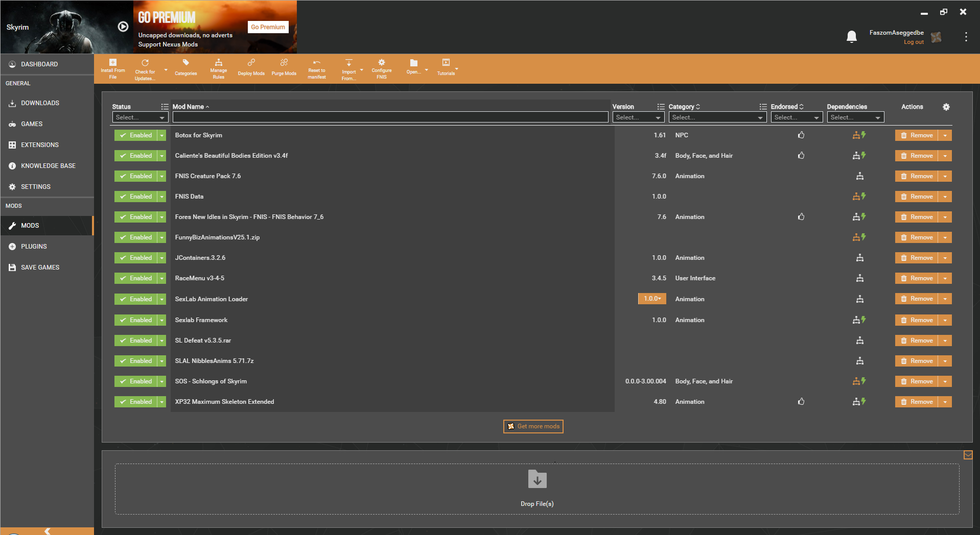
Task: Disable FNIS Creature Pack 7.6
Action: tap(136, 176)
